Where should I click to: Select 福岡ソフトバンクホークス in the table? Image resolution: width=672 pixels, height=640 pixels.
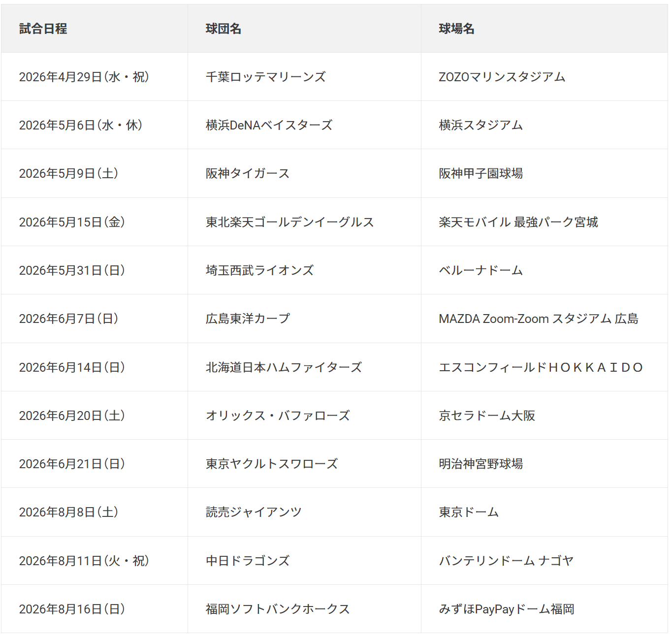click(x=278, y=609)
